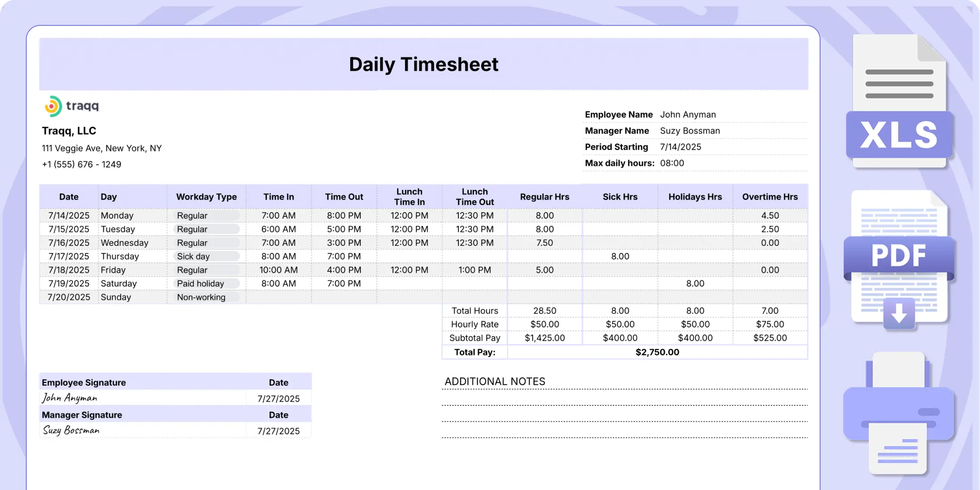Open Friday's Regular workday type dropdown
The image size is (980, 490).
(206, 270)
